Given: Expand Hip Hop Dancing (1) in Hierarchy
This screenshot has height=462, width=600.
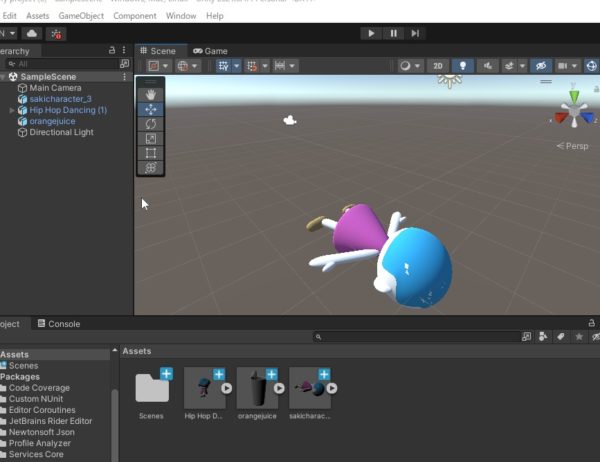Looking at the screenshot, I should [x=11, y=110].
